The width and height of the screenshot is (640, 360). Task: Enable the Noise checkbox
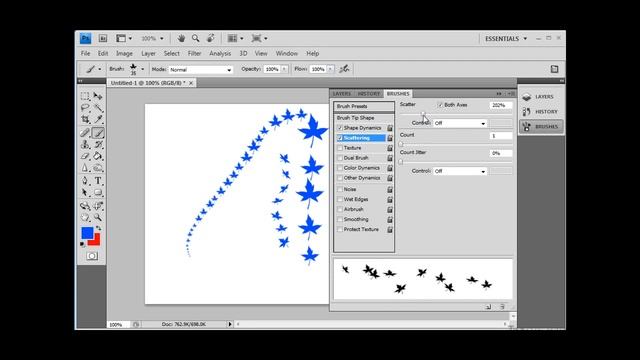pos(340,189)
